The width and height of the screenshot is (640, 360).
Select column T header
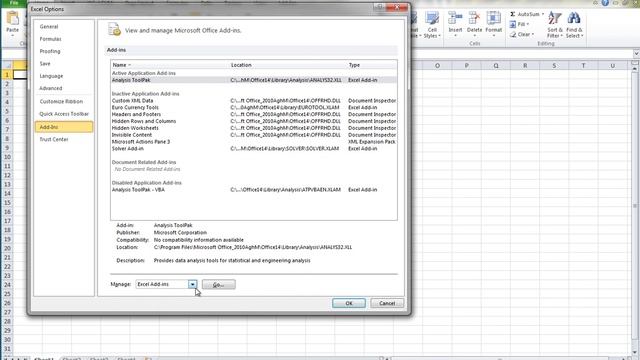pos(583,65)
